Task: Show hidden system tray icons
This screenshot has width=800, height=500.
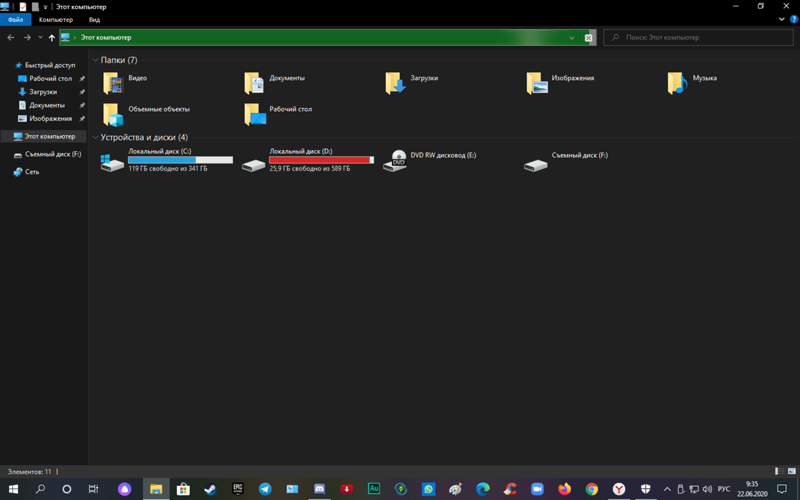Action: click(667, 489)
